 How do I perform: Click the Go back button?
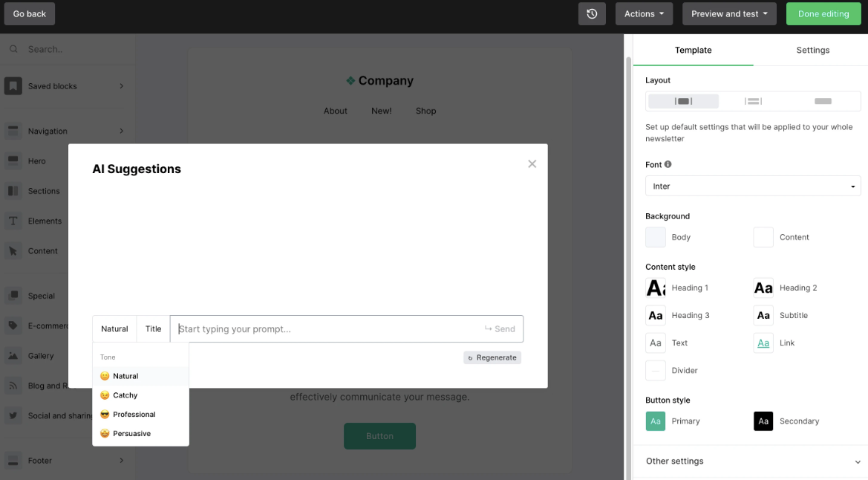(x=30, y=14)
